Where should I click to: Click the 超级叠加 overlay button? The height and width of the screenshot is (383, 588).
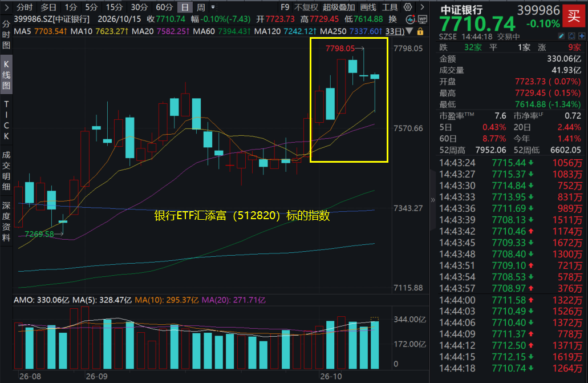pyautogui.click(x=339, y=7)
